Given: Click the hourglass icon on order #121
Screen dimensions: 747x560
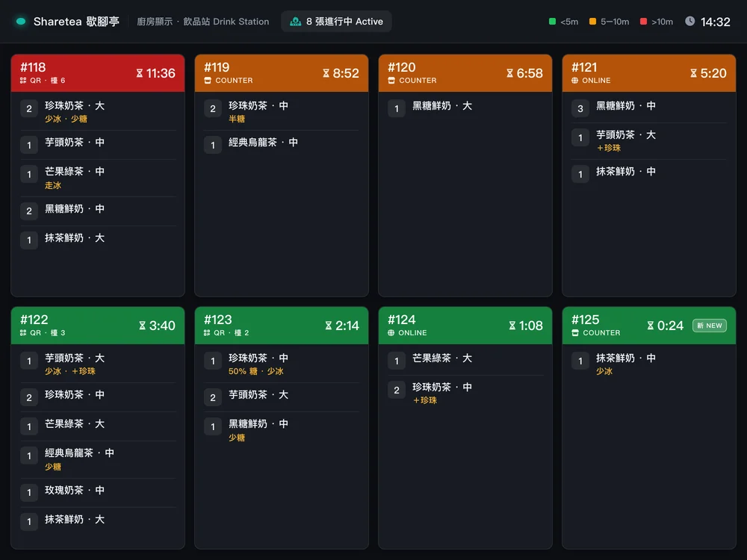Looking at the screenshot, I should tap(694, 73).
